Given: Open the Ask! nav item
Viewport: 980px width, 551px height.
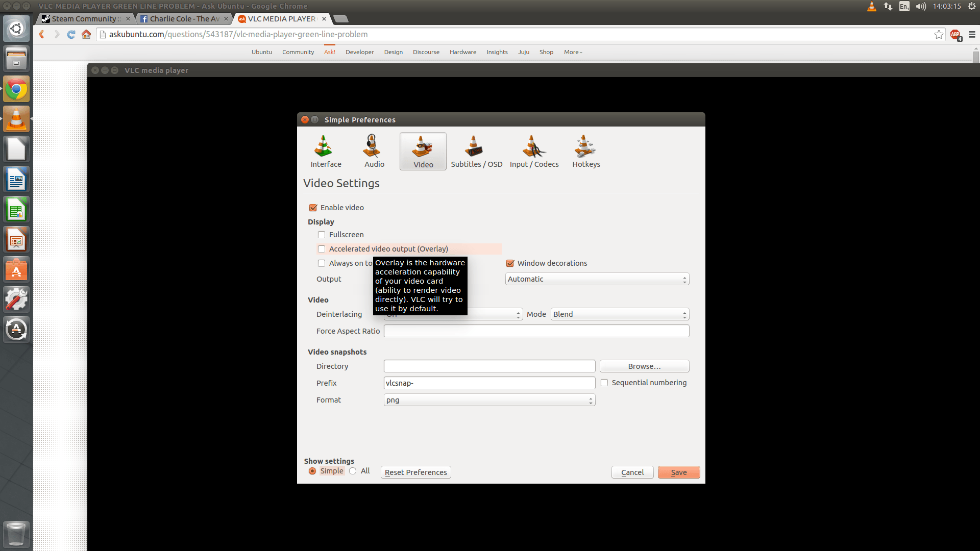Looking at the screenshot, I should pyautogui.click(x=330, y=52).
